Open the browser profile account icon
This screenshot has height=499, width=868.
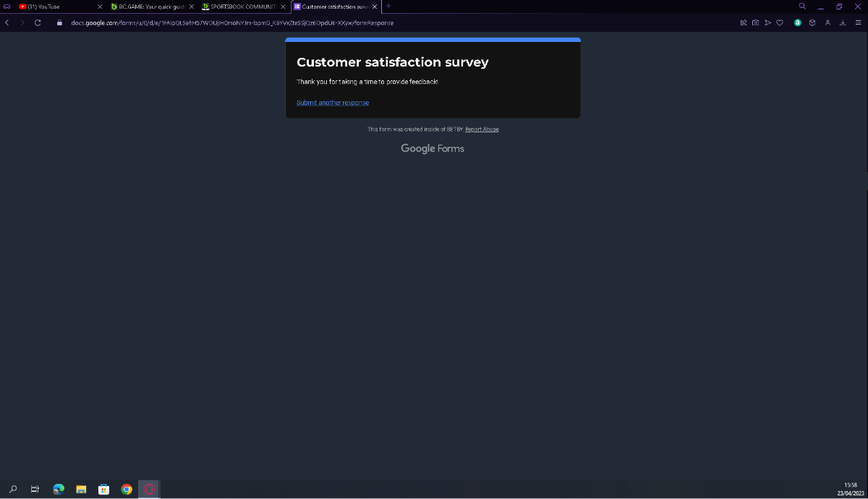[827, 22]
